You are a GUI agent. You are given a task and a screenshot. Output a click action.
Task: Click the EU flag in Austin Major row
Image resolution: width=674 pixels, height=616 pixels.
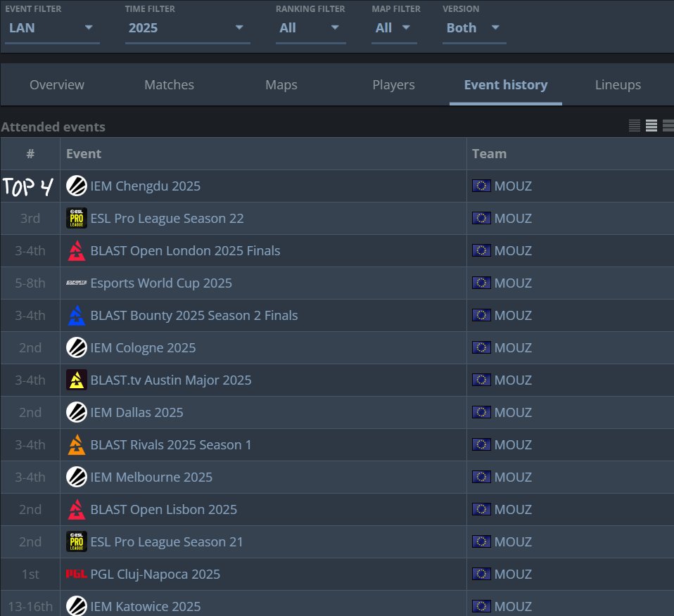tap(481, 380)
